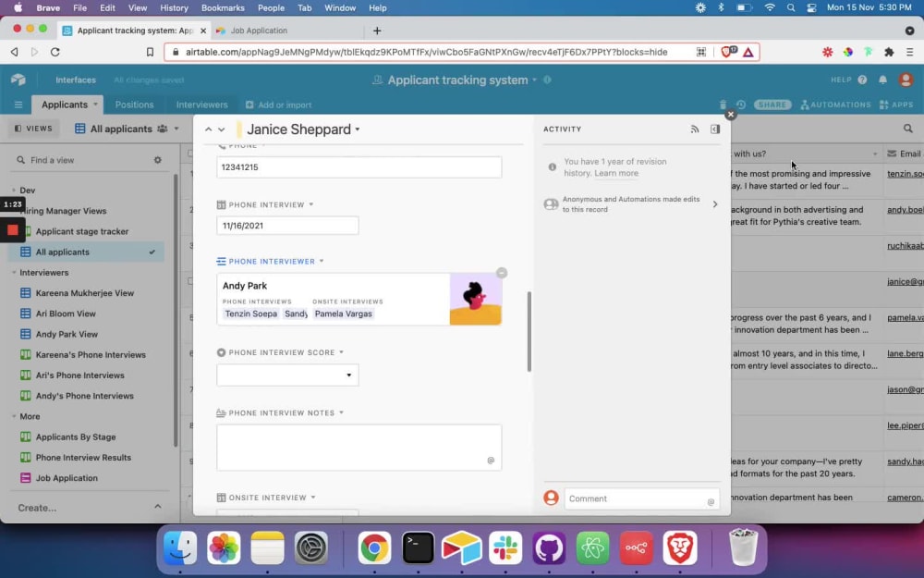Click the Andy Park profile image thumbnail
The width and height of the screenshot is (924, 578).
click(x=474, y=299)
